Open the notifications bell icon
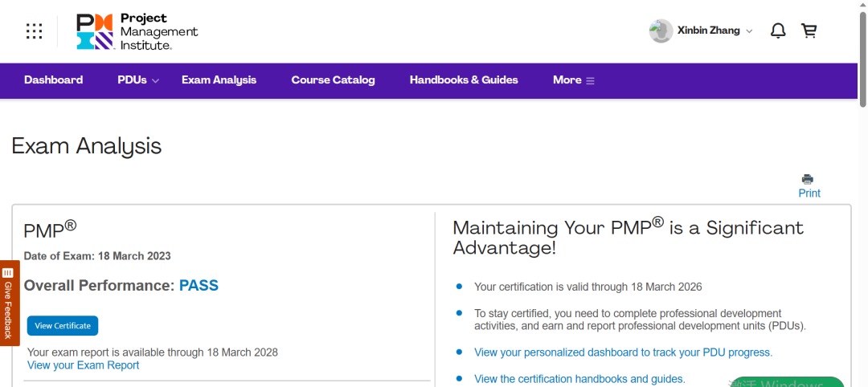The image size is (868, 387). 778,31
